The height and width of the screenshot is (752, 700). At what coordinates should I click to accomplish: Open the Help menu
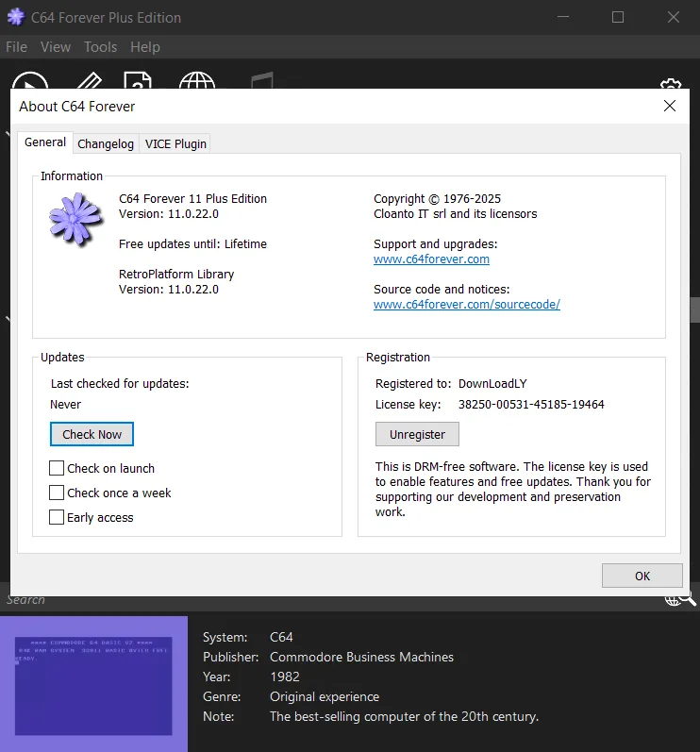[144, 47]
